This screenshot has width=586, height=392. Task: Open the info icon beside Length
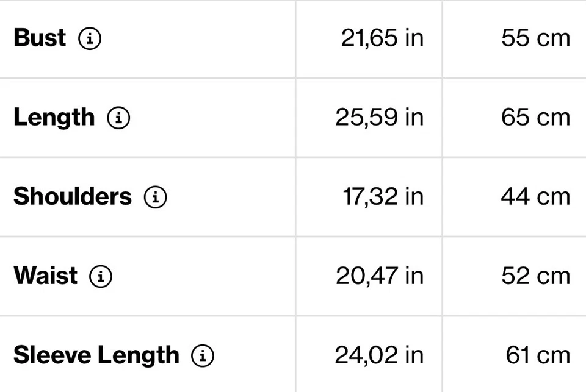coord(118,118)
